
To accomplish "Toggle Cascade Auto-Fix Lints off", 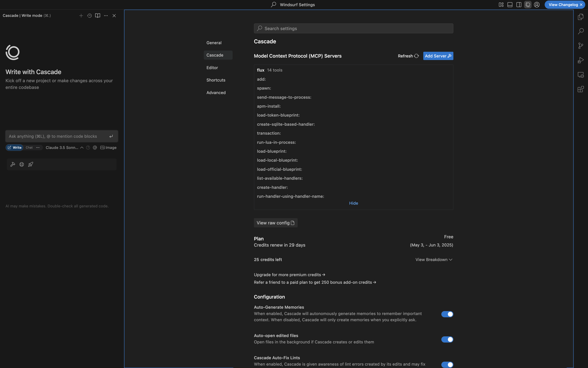I will [447, 364].
